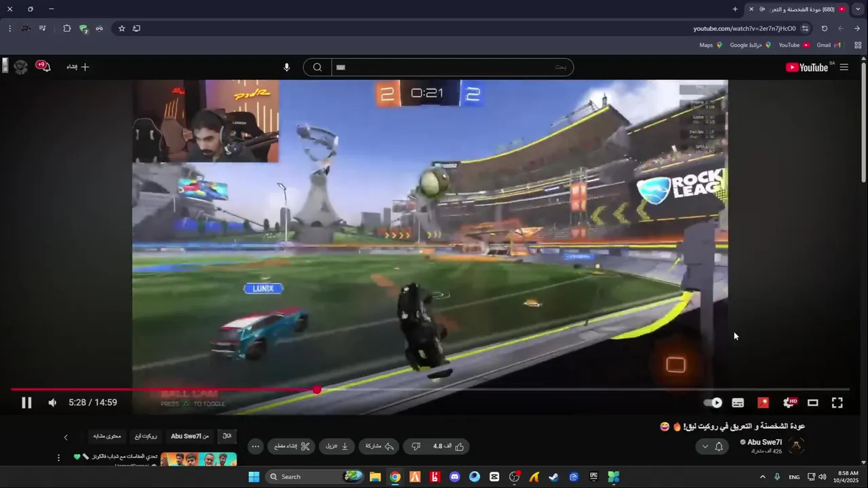
Task: Open the YouTube guide hamburger menu
Action: click(844, 67)
